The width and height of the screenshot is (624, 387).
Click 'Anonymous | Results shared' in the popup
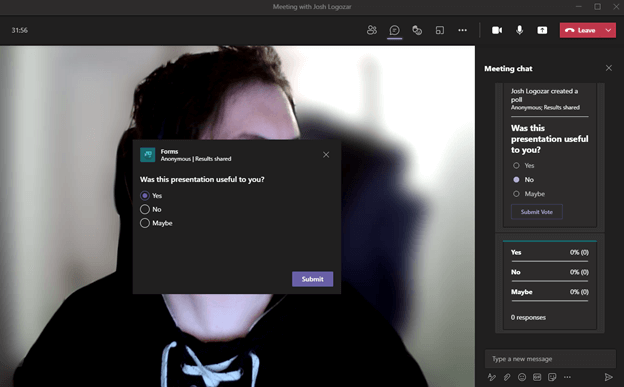click(196, 159)
